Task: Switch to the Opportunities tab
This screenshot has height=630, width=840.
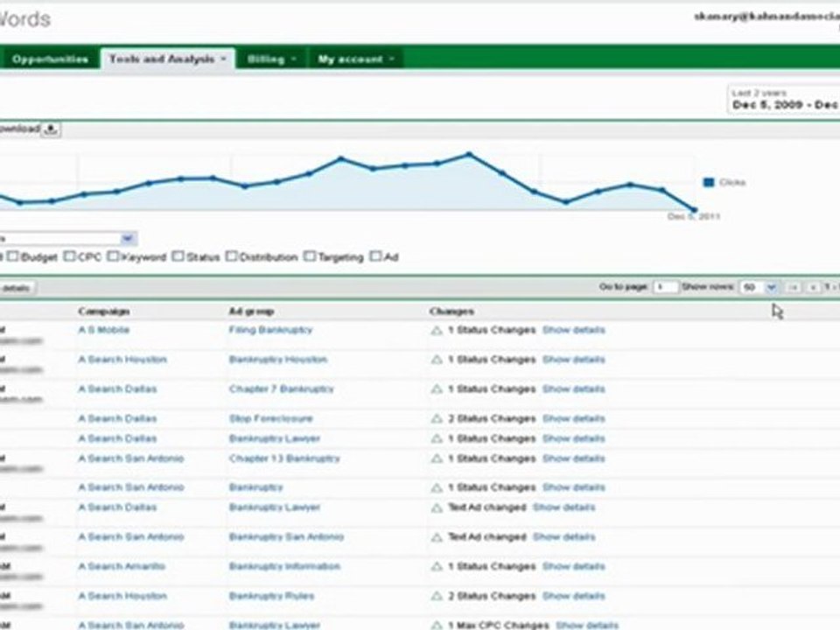Action: pyautogui.click(x=50, y=59)
